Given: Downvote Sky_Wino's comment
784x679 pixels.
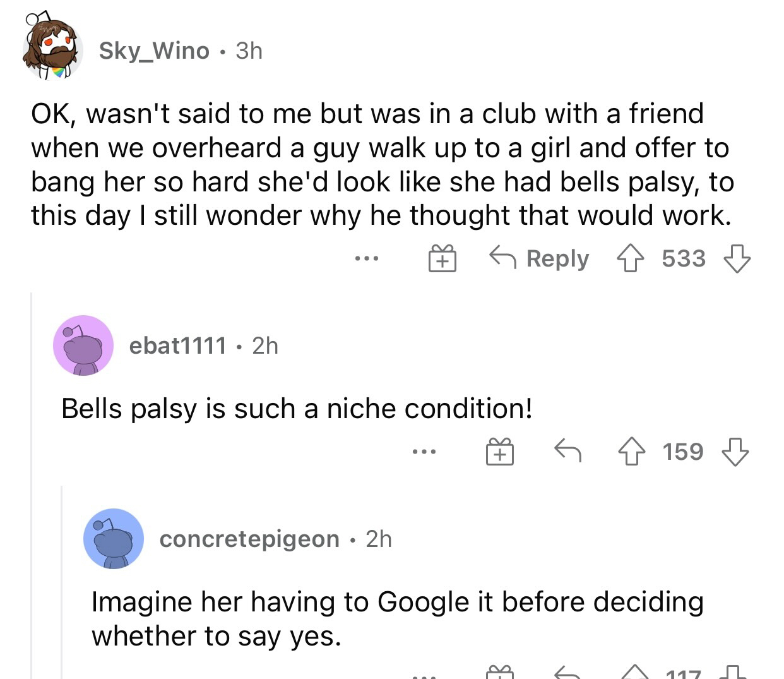Looking at the screenshot, I should [x=737, y=259].
